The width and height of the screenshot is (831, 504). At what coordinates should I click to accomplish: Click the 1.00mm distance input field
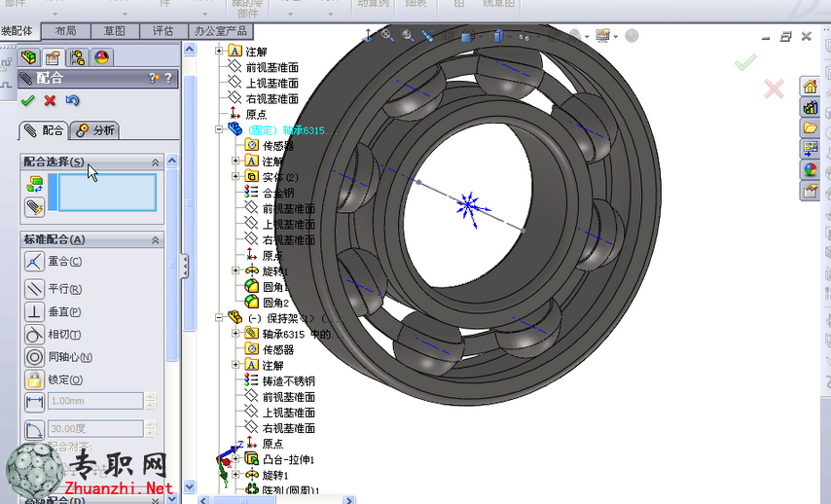(x=95, y=401)
